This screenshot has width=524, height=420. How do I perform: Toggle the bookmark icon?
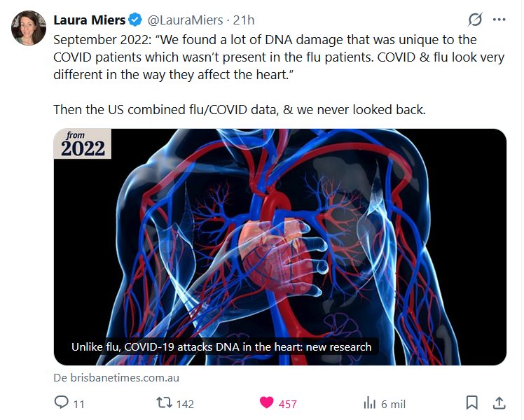click(472, 402)
